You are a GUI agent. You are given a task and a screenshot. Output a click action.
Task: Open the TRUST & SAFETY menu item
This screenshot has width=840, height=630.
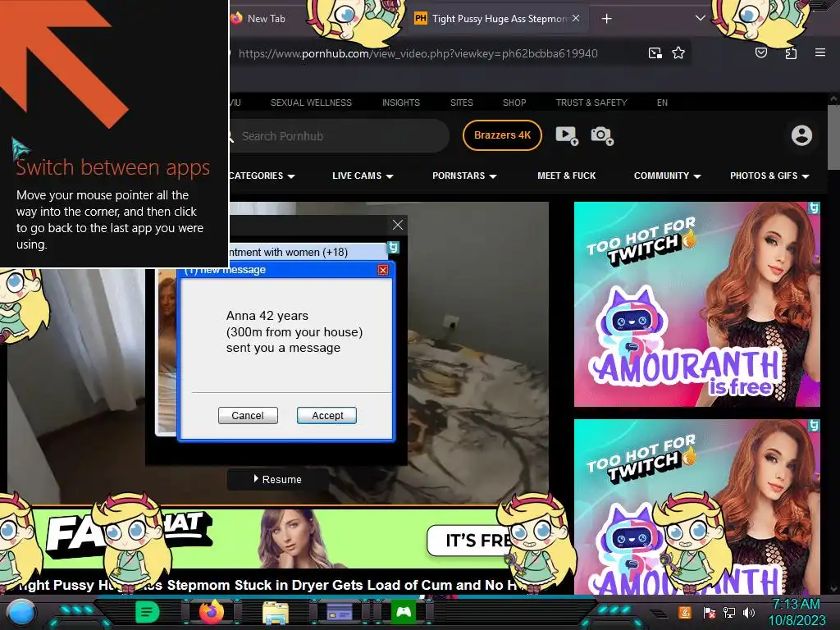[x=591, y=103]
